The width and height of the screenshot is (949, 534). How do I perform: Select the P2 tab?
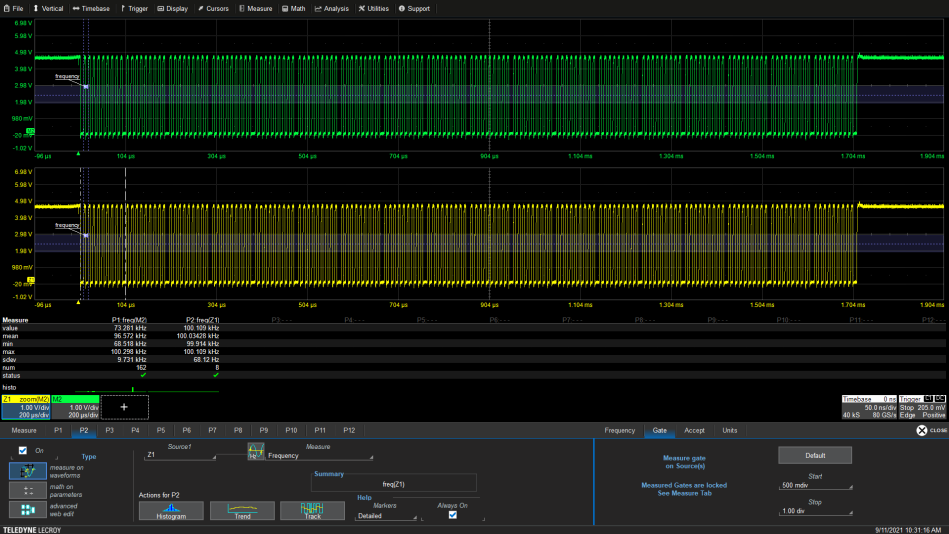pos(84,430)
